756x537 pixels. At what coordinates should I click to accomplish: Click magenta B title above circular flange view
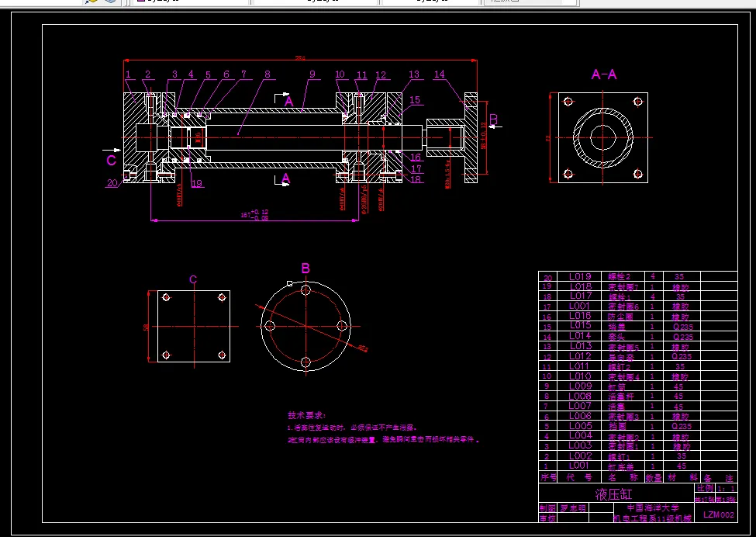click(306, 268)
